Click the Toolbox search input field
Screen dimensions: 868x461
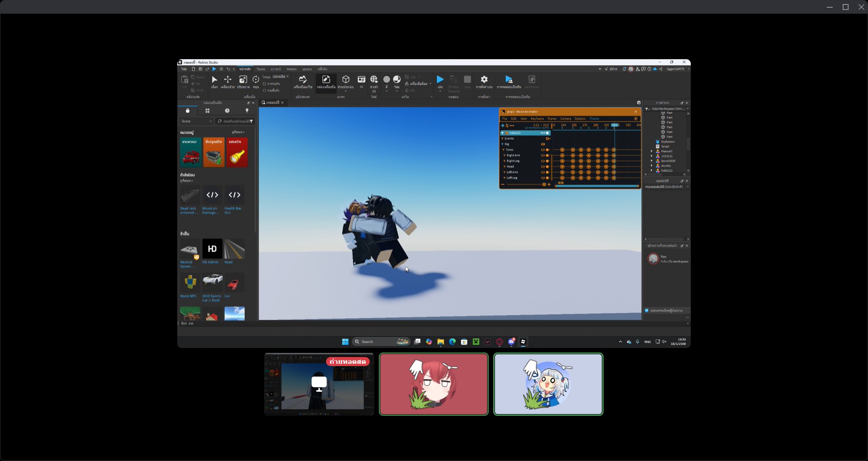[235, 121]
